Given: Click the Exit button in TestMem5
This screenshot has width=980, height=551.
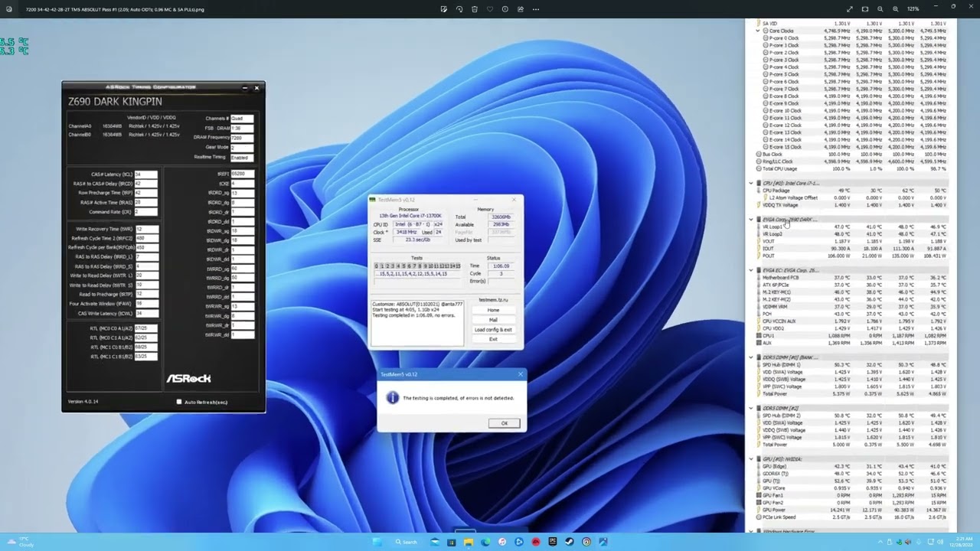Looking at the screenshot, I should coord(493,339).
